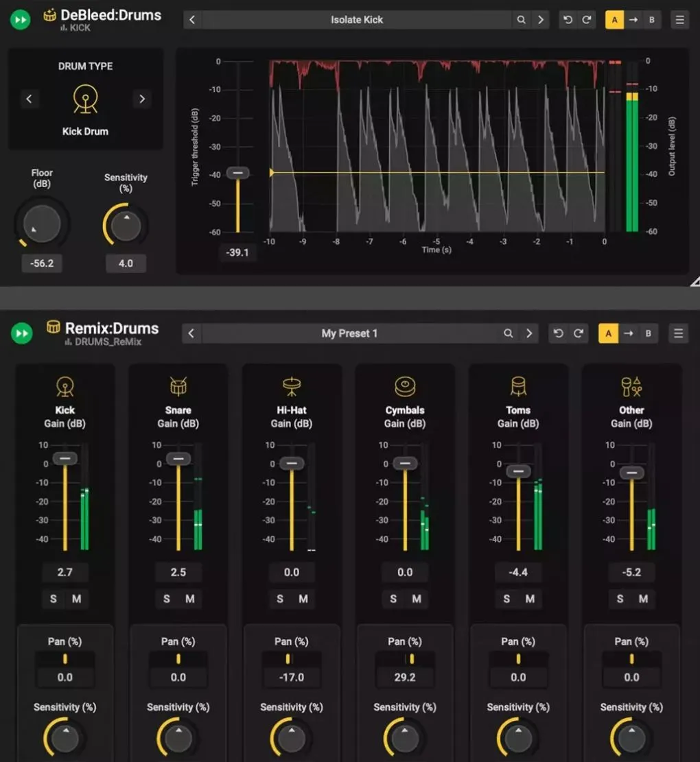Click the Hi-Hat pan slider
The width and height of the screenshot is (700, 762).
coord(292,659)
